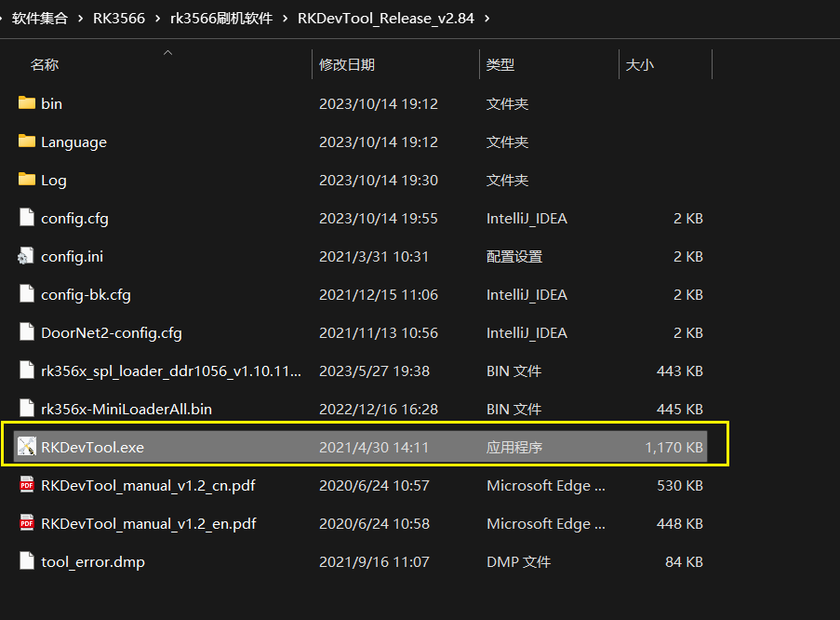Navigate to RK3566 breadcrumb
The height and width of the screenshot is (620, 840).
point(119,19)
